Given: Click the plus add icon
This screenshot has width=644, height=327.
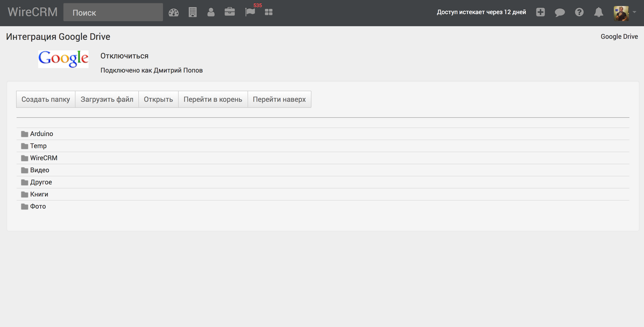Looking at the screenshot, I should pyautogui.click(x=540, y=12).
